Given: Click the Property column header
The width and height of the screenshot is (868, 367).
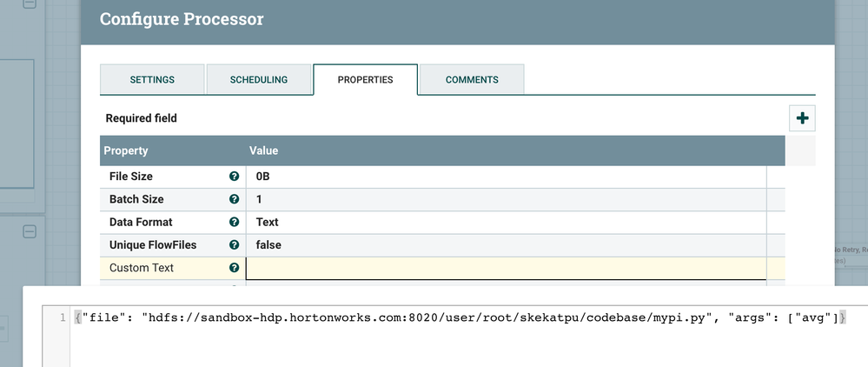Looking at the screenshot, I should [x=172, y=150].
